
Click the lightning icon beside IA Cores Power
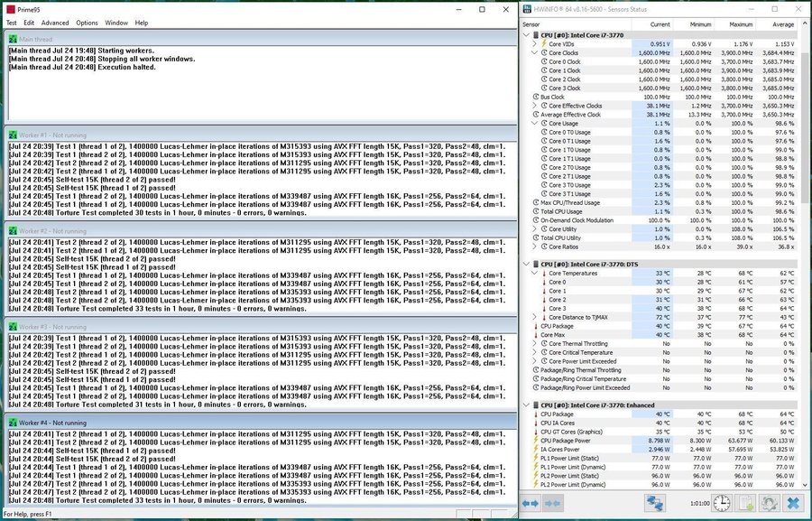coord(536,450)
